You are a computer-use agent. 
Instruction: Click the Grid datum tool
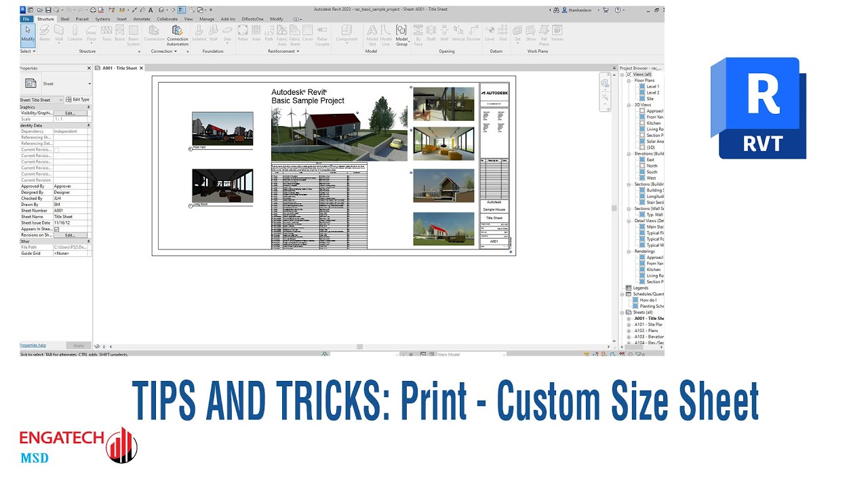point(502,33)
